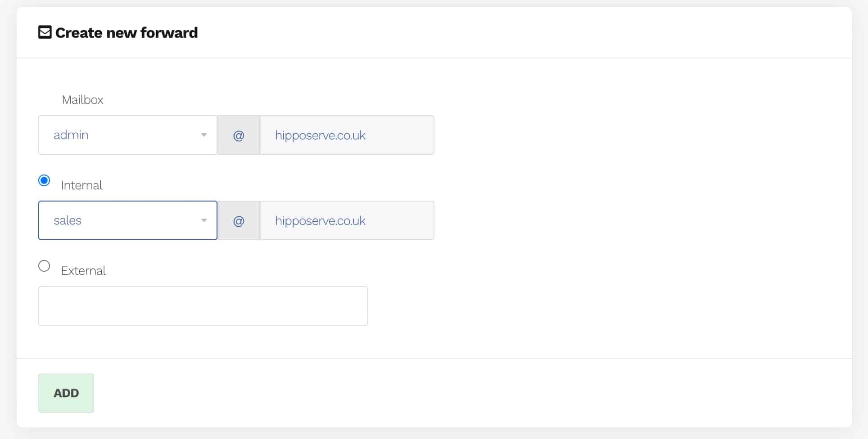Select the Internal radio button
This screenshot has width=868, height=439.
pyautogui.click(x=44, y=180)
